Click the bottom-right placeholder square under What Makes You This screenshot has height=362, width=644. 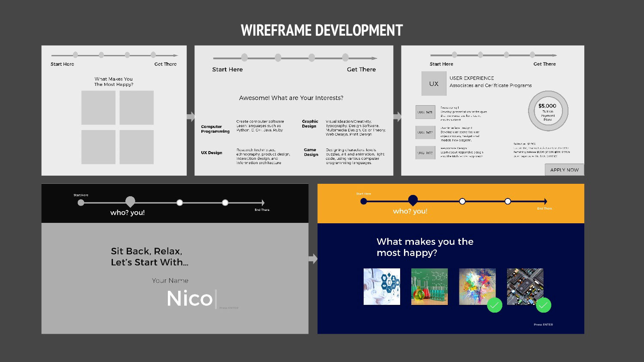pos(137,147)
